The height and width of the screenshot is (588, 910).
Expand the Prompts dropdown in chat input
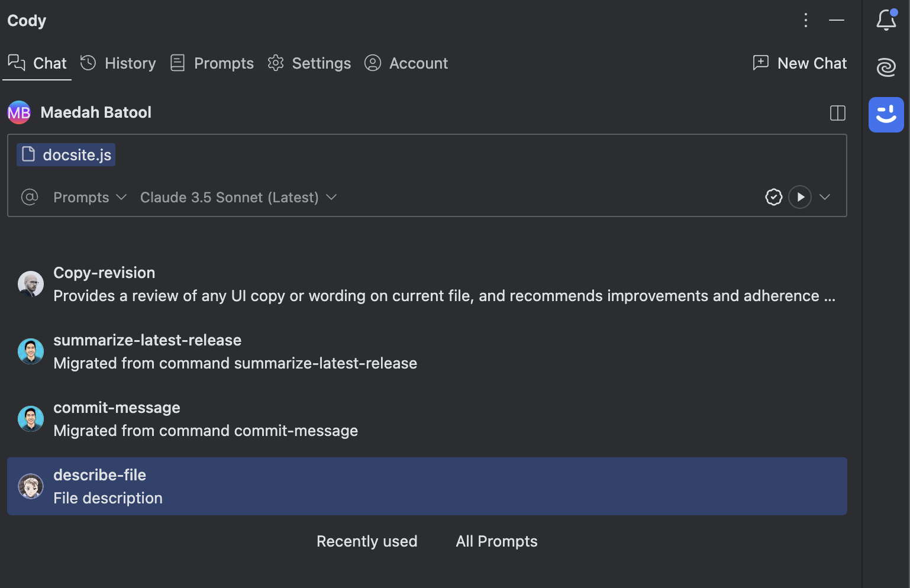[x=90, y=197]
